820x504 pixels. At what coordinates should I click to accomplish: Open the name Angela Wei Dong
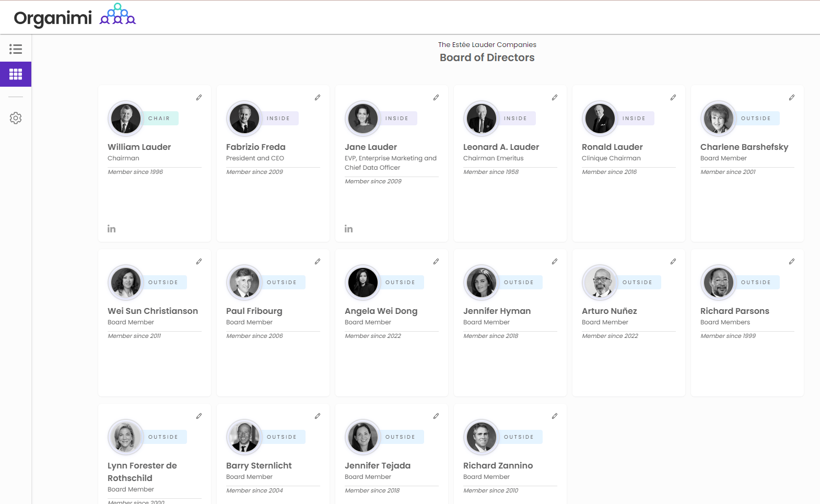[x=381, y=311]
